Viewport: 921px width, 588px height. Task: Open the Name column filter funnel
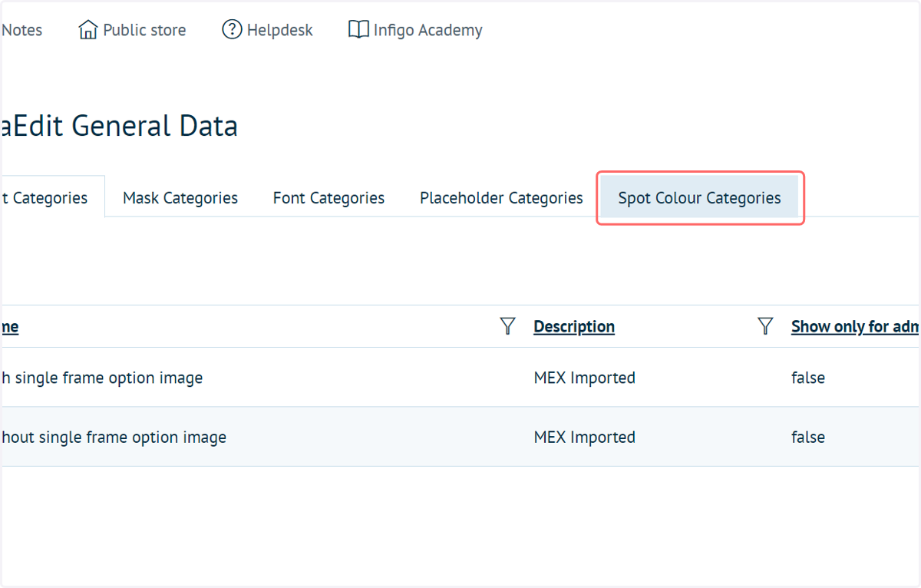point(507,326)
